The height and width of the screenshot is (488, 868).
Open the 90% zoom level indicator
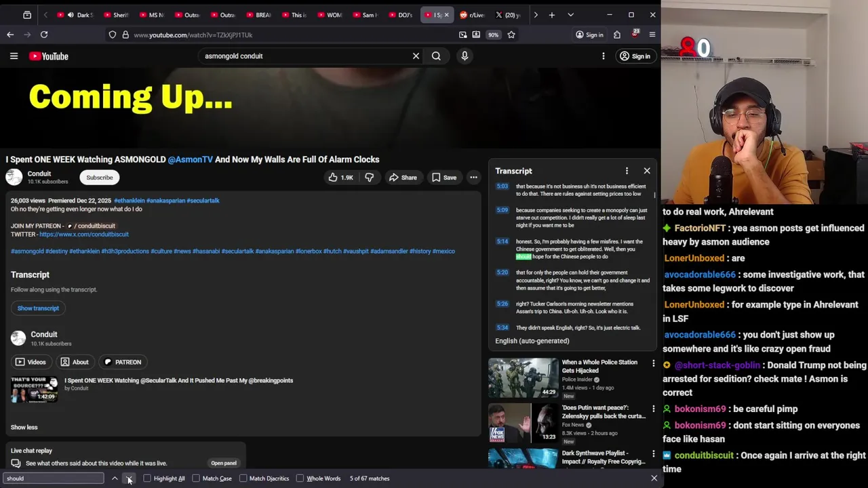(493, 35)
